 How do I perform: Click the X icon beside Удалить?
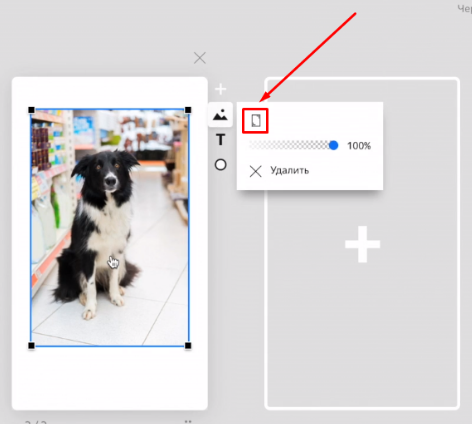click(x=256, y=171)
